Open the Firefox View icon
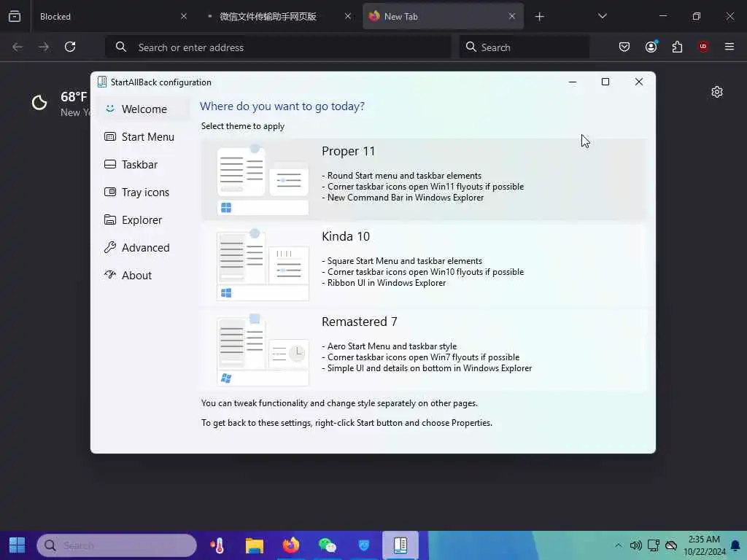 (15, 16)
